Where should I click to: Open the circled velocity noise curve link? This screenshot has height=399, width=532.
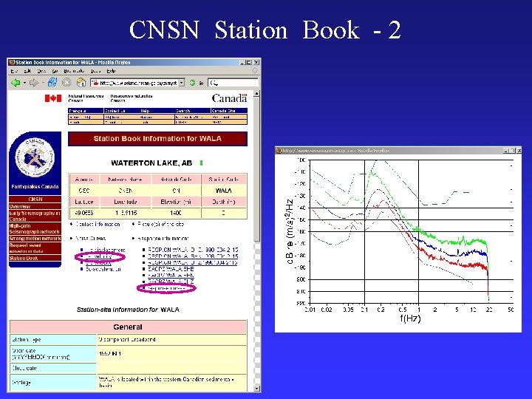(x=99, y=256)
